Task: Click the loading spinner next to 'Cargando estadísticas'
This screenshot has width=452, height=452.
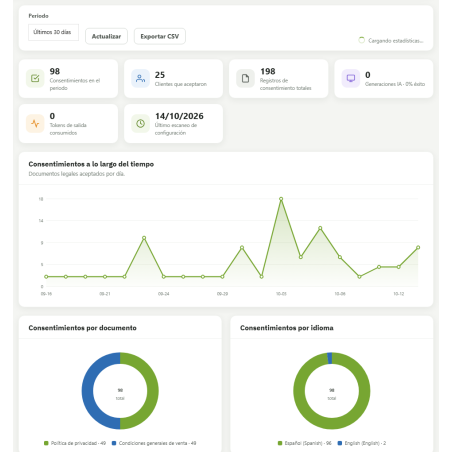Action: [361, 40]
